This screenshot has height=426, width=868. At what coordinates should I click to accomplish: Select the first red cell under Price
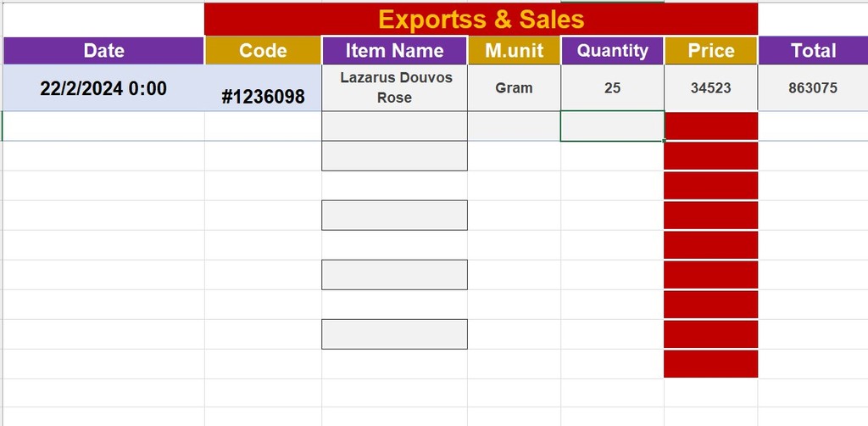click(711, 126)
